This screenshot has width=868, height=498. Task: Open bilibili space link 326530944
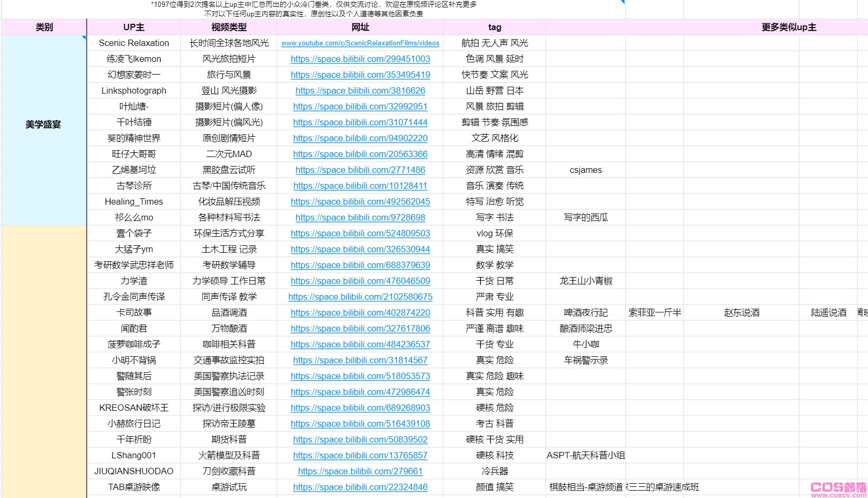pos(360,250)
